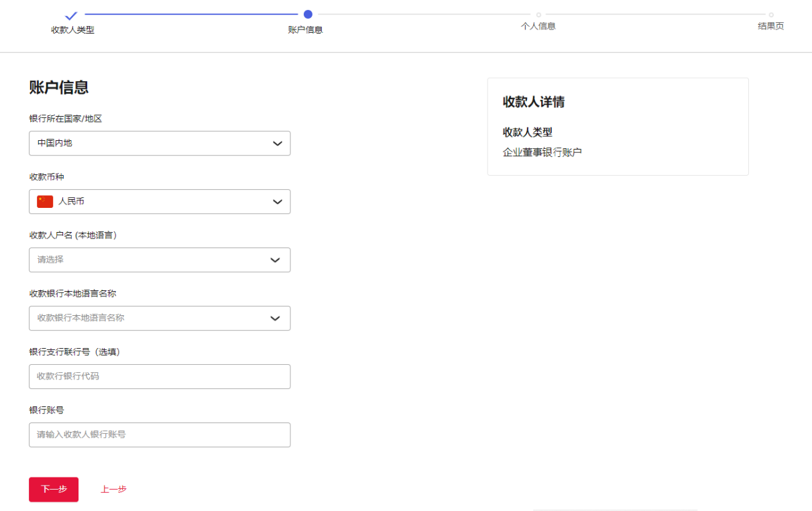Viewport: 812px width, 511px height.
Task: Click the small circle above 结果页 step
Action: click(771, 15)
